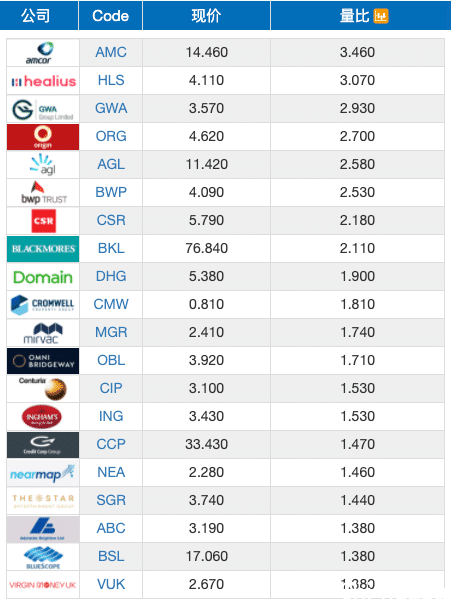This screenshot has height=604, width=451.
Task: Open the BKL stock code link
Action: (111, 248)
